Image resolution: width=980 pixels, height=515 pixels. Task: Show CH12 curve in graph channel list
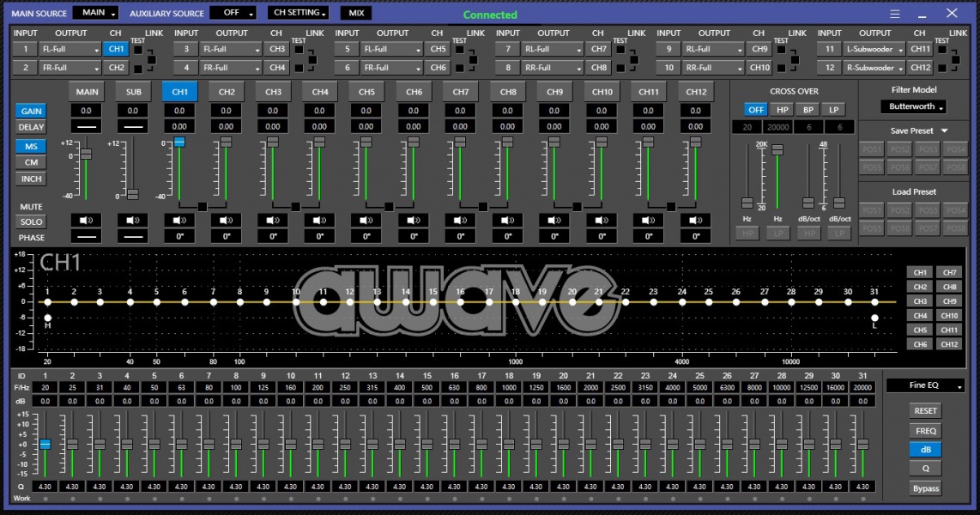coord(949,344)
